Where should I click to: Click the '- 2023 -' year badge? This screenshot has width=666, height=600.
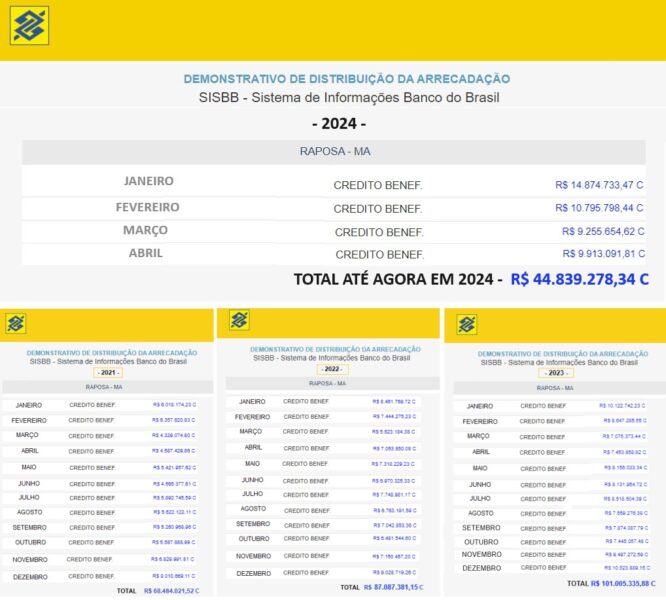click(556, 373)
